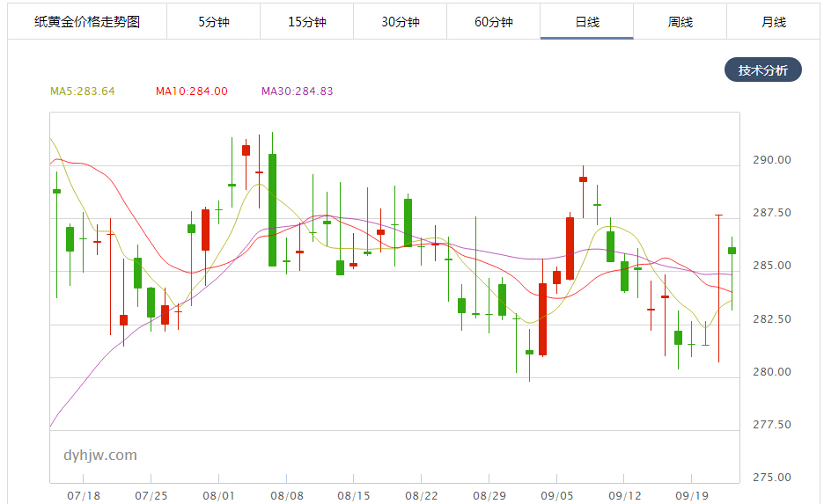Viewport: 824px width, 504px height.
Task: Click the last green candlestick on the chart
Action: (x=732, y=251)
